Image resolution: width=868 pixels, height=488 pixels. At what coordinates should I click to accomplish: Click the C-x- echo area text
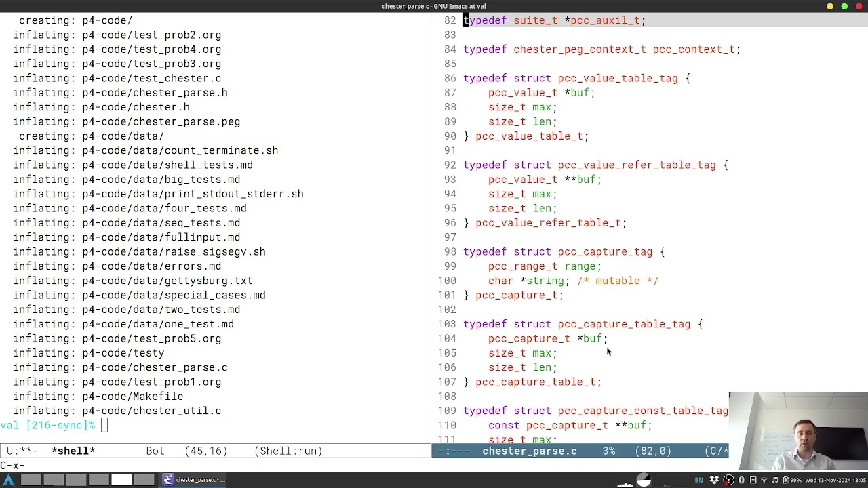click(x=12, y=466)
